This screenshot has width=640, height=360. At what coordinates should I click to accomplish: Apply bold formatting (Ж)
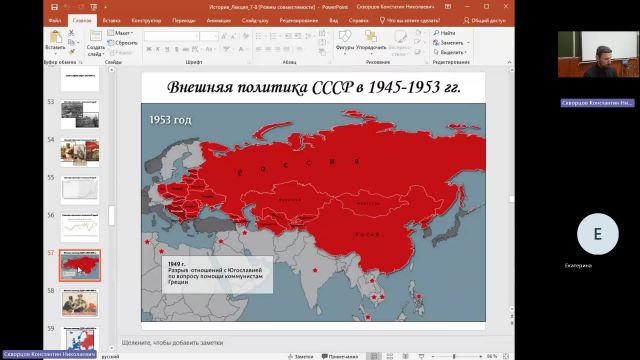pos(149,49)
